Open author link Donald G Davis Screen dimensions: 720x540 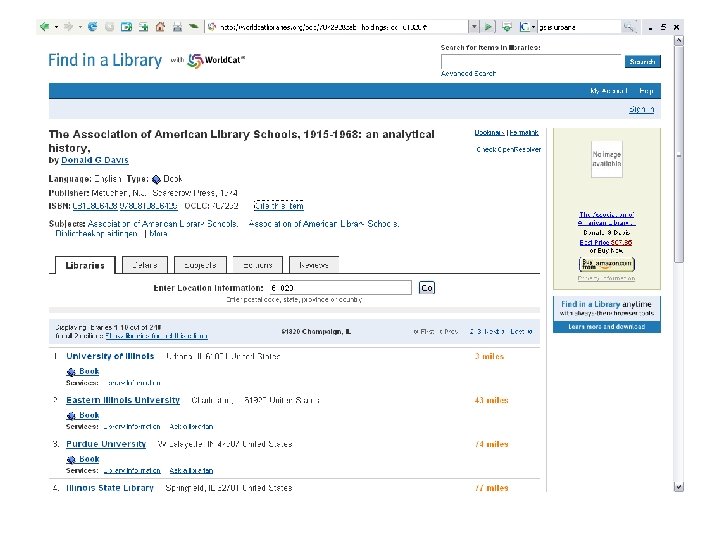95,160
